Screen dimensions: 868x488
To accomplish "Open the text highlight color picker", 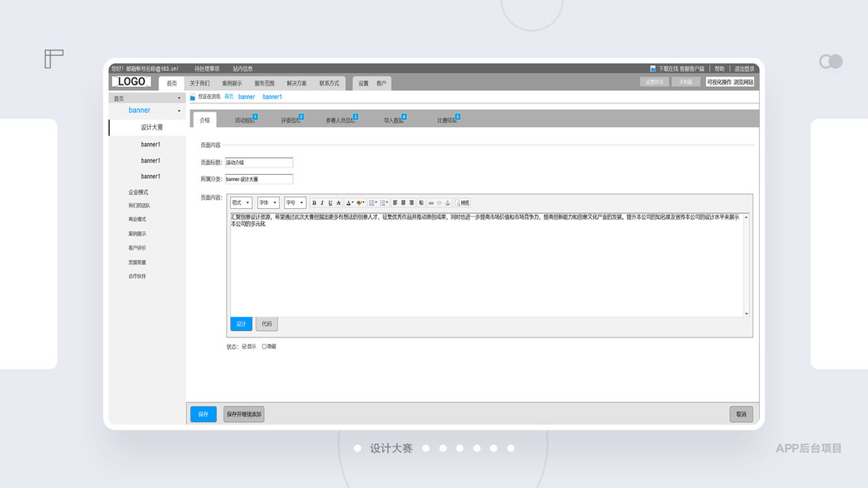I will click(360, 203).
